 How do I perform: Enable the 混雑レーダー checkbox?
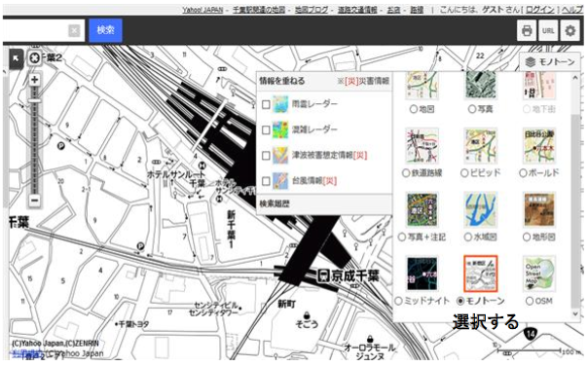(266, 130)
